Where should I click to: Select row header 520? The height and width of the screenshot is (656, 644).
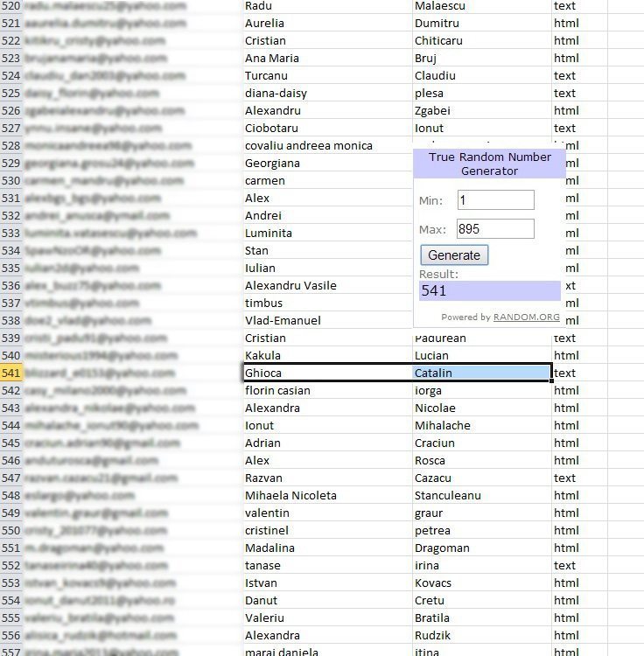pyautogui.click(x=11, y=6)
